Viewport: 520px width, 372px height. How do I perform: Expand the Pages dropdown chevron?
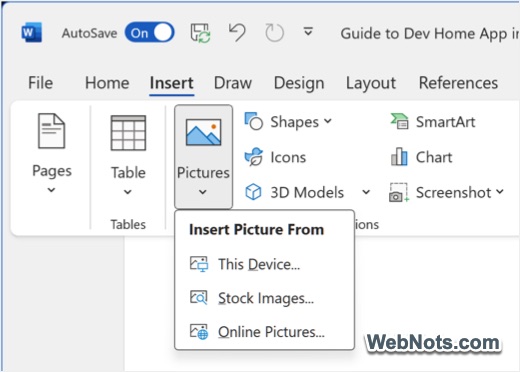[51, 190]
